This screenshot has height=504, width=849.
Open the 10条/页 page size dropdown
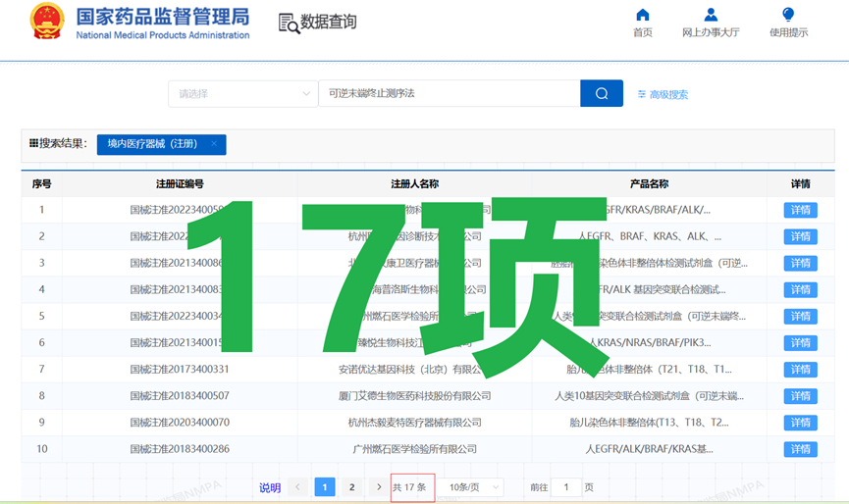474,487
